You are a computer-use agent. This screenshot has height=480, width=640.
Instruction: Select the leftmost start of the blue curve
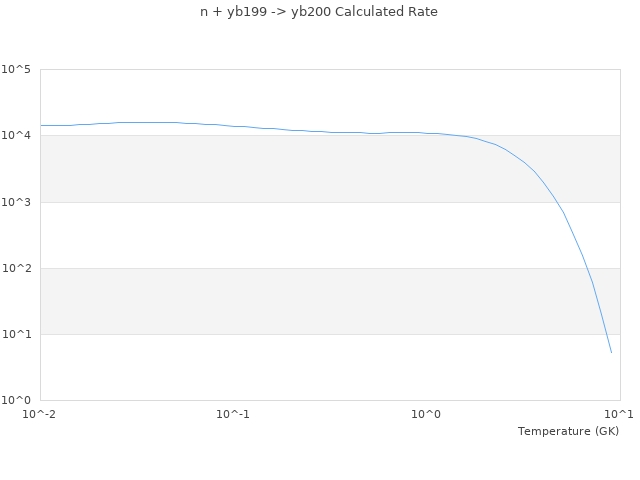41,125
